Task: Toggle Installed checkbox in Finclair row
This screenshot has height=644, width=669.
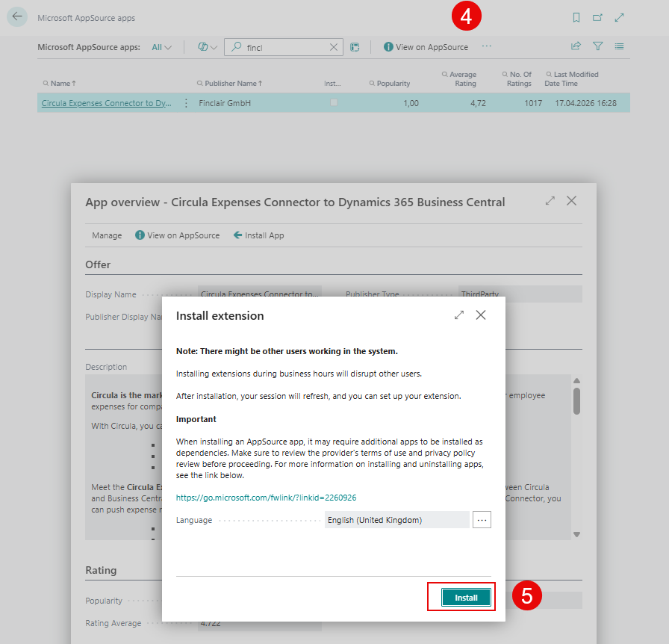Action: (x=334, y=102)
